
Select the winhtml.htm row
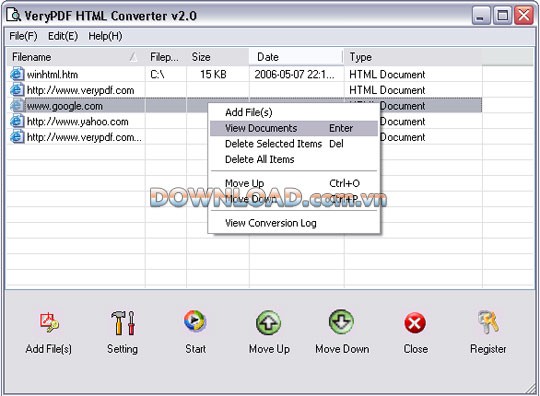[x=244, y=74]
